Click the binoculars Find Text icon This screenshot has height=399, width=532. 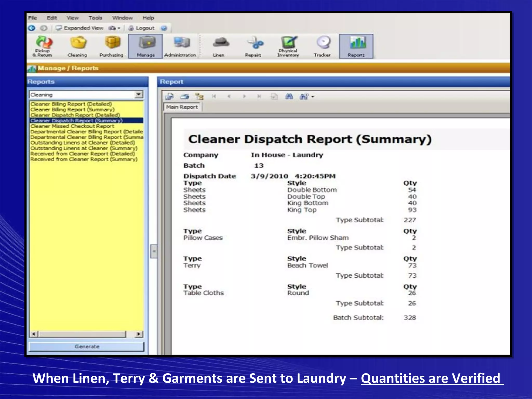pos(289,97)
